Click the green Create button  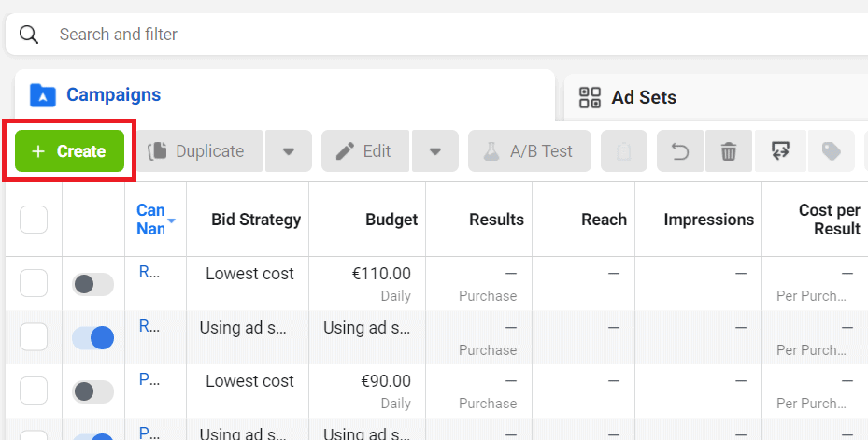(70, 151)
